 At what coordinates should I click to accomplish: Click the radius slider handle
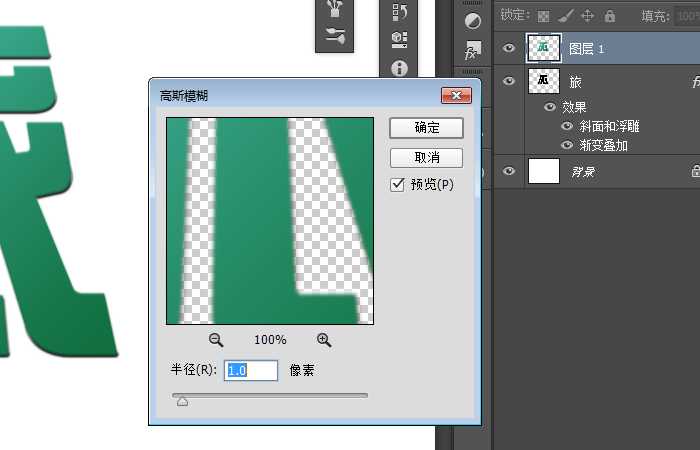coord(182,401)
